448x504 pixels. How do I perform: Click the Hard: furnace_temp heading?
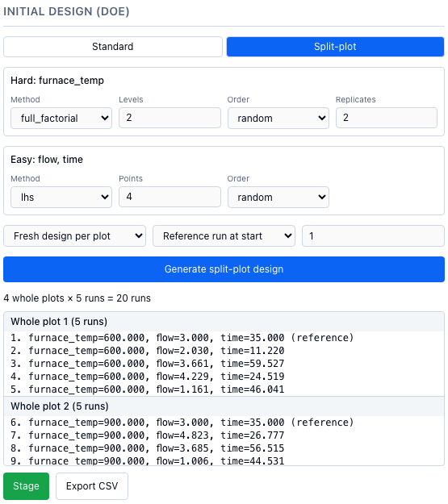[x=57, y=81]
